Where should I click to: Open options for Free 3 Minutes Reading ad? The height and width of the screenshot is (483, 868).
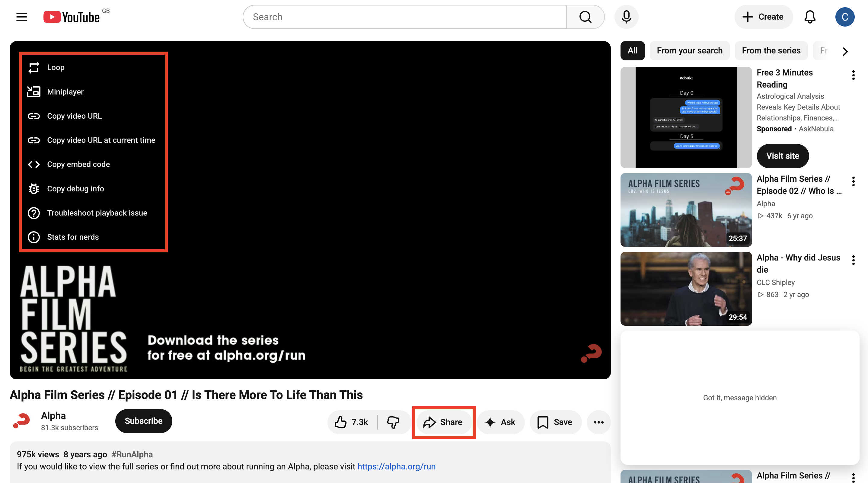click(x=853, y=75)
